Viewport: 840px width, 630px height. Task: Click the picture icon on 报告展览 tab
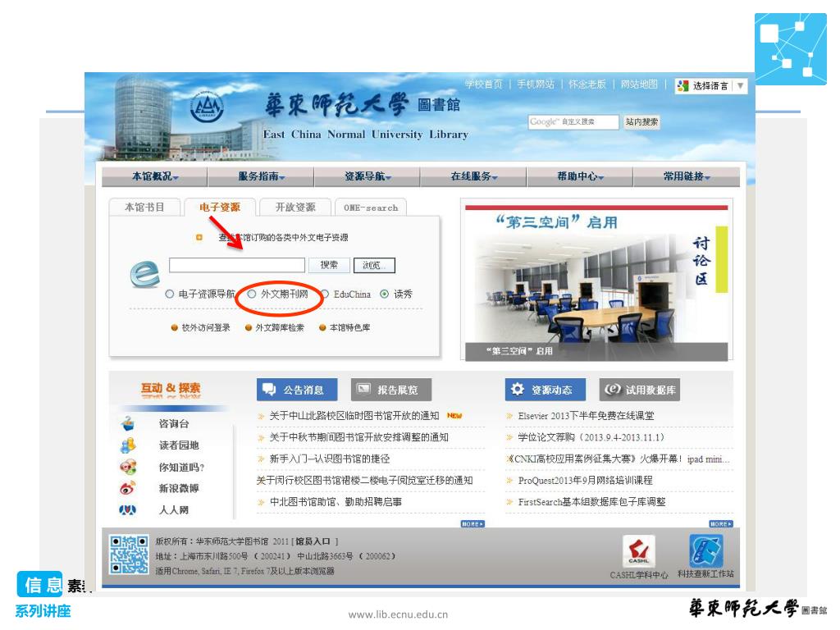click(363, 389)
